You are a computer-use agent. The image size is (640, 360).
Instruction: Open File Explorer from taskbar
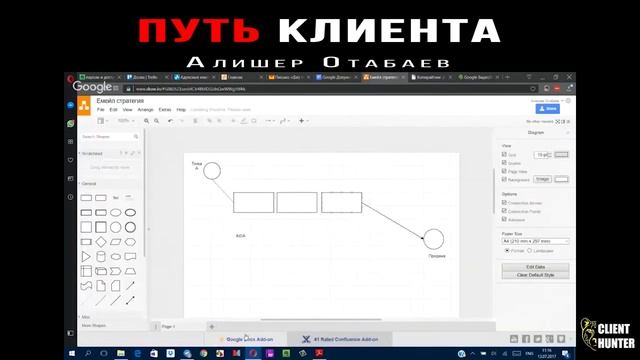121,353
